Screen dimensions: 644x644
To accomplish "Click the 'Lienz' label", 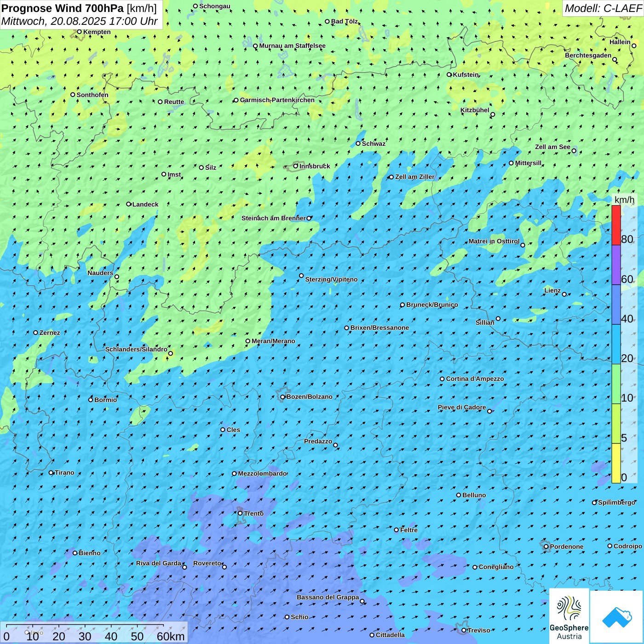I will point(552,290).
